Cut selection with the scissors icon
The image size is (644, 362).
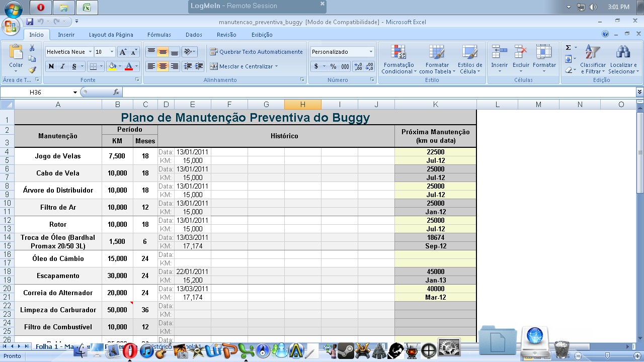pyautogui.click(x=32, y=48)
